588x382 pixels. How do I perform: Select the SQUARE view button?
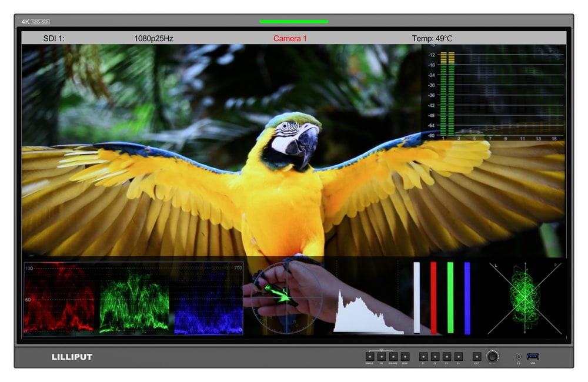(393, 357)
